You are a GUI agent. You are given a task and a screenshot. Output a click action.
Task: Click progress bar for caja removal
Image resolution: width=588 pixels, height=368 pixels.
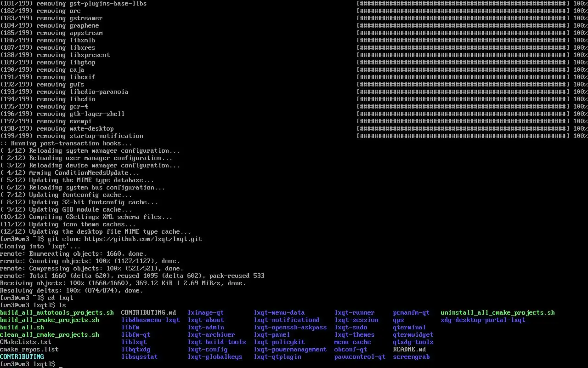(463, 70)
